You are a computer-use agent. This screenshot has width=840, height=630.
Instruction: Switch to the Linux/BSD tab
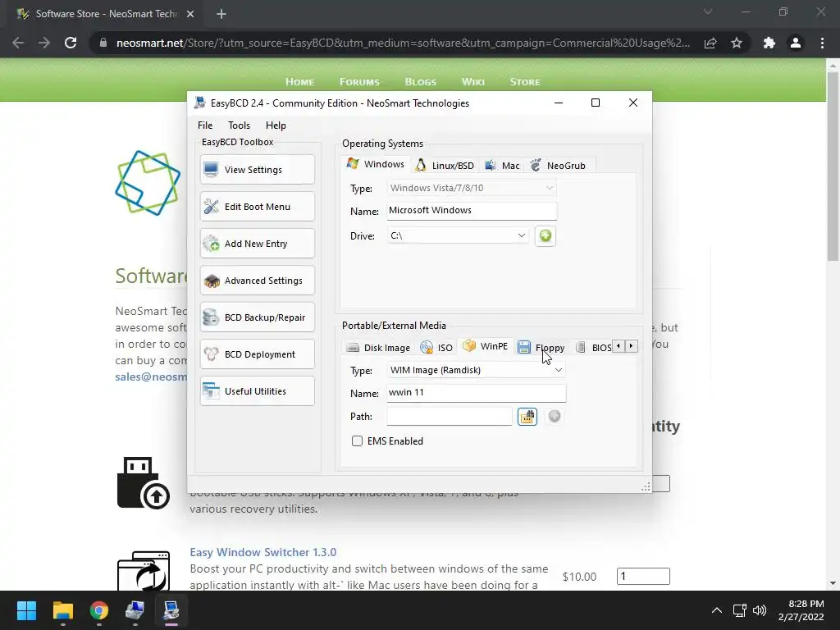tap(445, 166)
